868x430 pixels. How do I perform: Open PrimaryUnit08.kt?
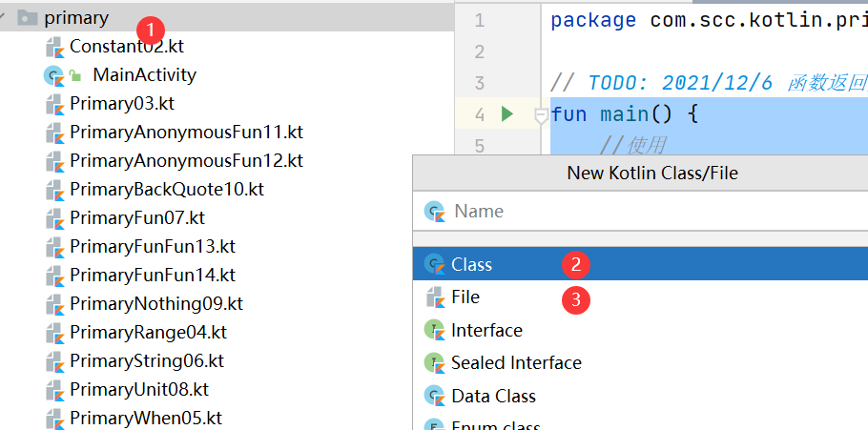click(139, 390)
